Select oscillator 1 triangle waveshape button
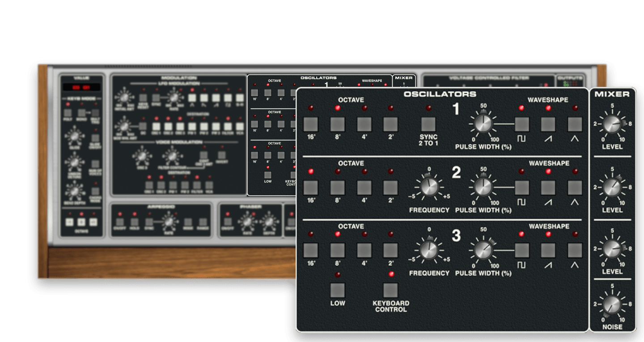 click(x=575, y=124)
